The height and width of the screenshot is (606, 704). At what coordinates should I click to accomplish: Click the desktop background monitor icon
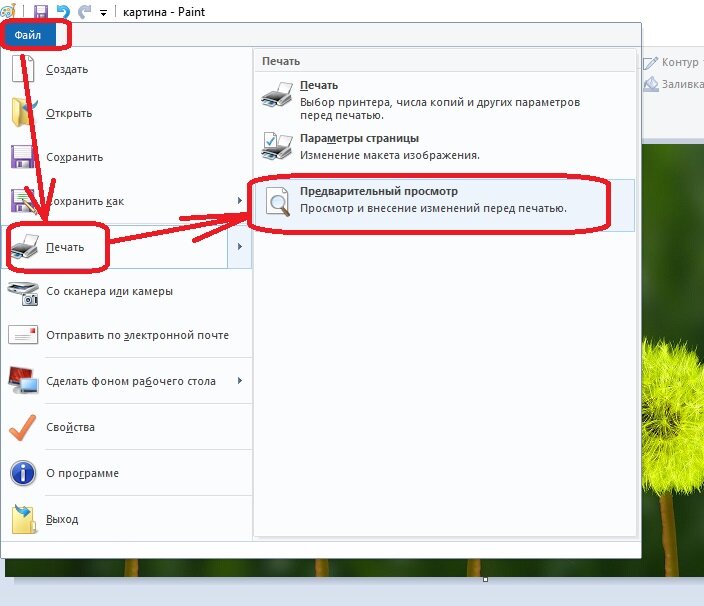(x=23, y=380)
